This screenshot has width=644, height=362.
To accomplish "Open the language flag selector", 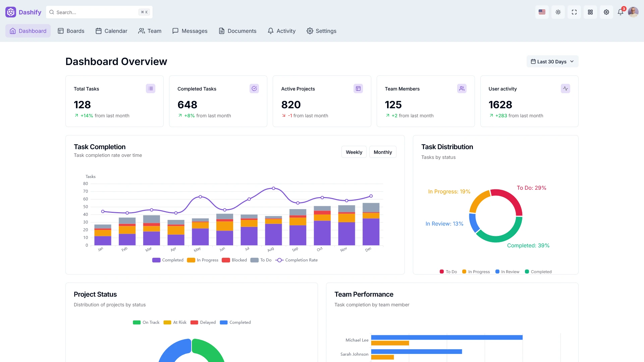I will click(x=542, y=12).
